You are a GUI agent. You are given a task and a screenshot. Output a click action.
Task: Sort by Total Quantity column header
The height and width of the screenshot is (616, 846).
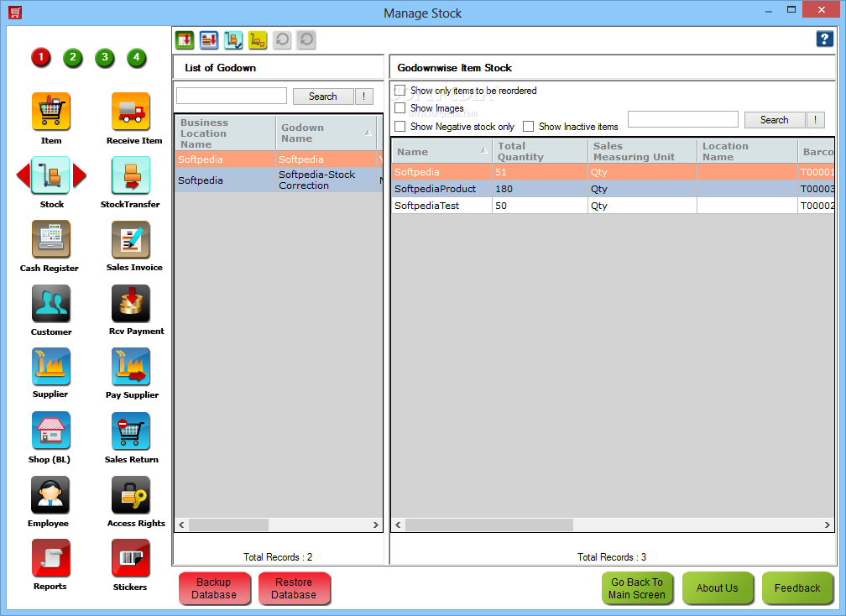click(x=540, y=152)
